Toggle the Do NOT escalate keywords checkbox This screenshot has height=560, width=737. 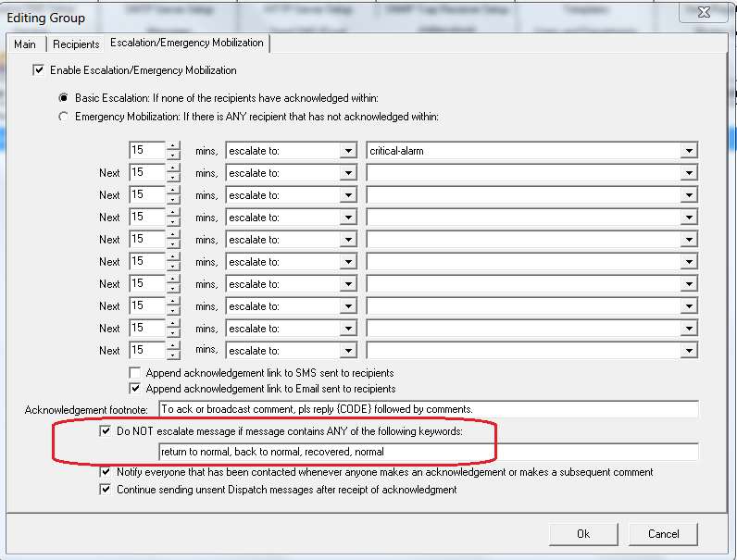pyautogui.click(x=106, y=431)
